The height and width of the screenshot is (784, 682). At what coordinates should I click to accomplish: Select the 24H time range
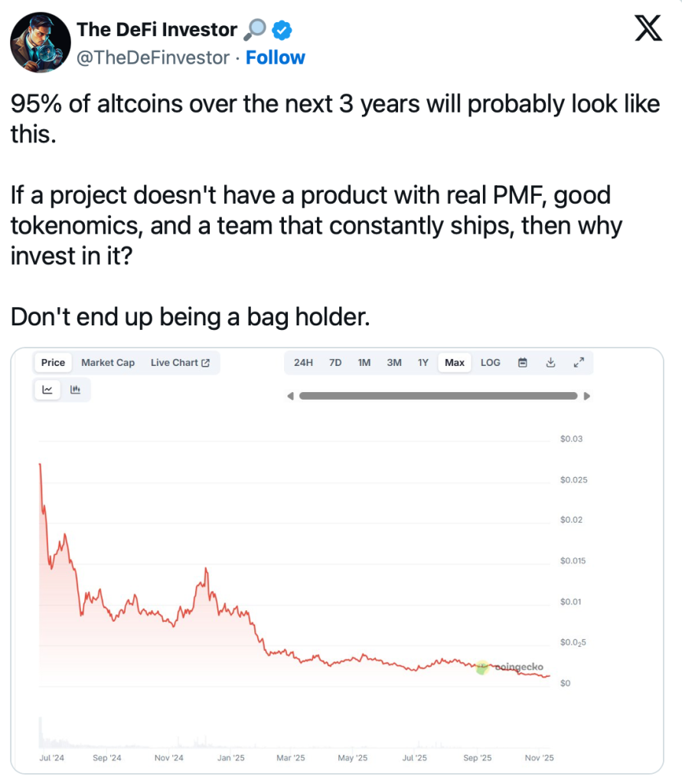304,363
